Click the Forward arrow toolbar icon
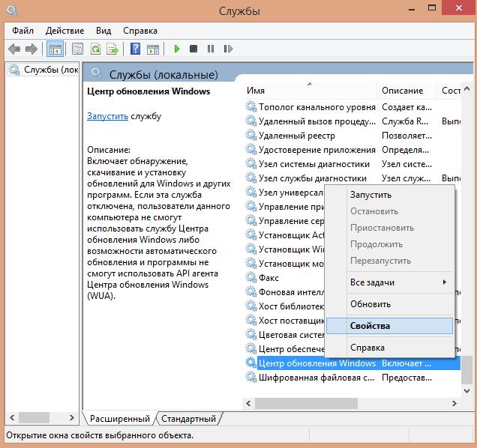 click(31, 49)
